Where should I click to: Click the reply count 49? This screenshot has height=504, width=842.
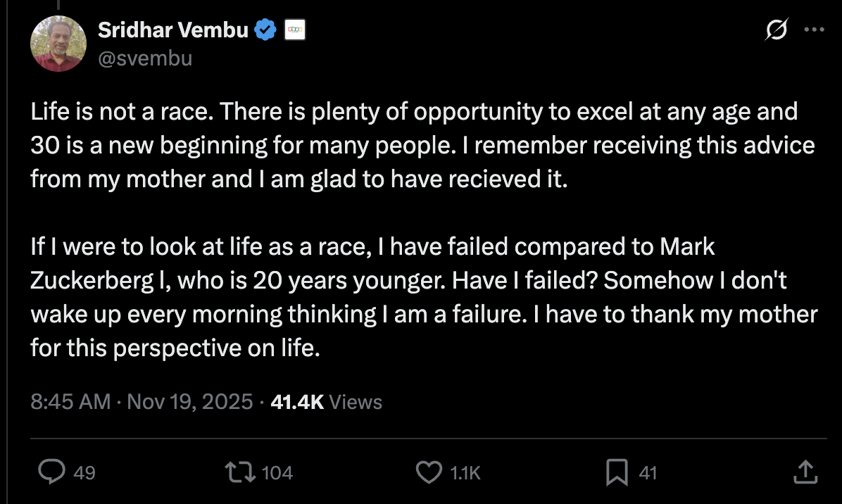point(84,473)
